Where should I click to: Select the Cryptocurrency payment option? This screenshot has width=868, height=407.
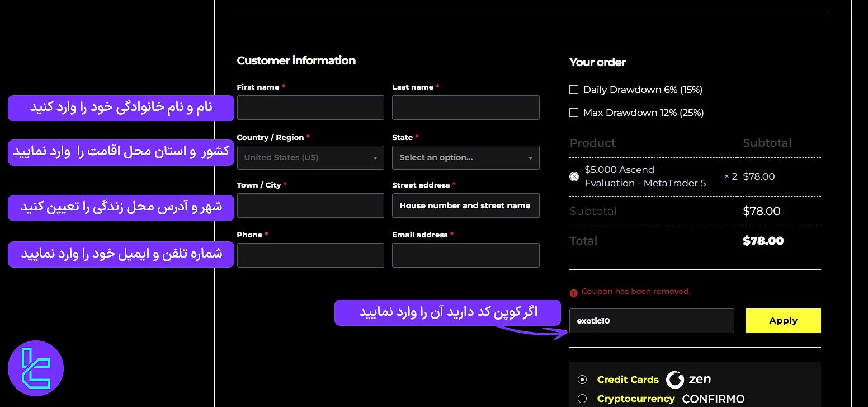coord(582,399)
